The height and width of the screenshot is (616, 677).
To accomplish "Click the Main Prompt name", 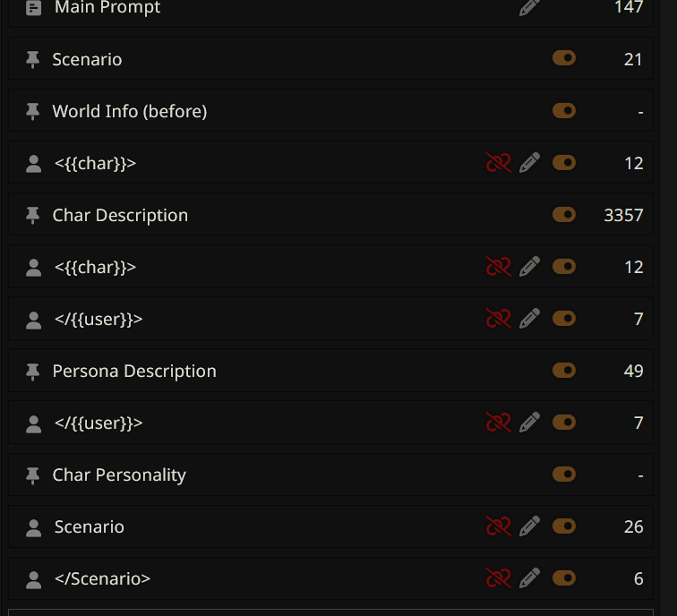I will click(x=107, y=8).
